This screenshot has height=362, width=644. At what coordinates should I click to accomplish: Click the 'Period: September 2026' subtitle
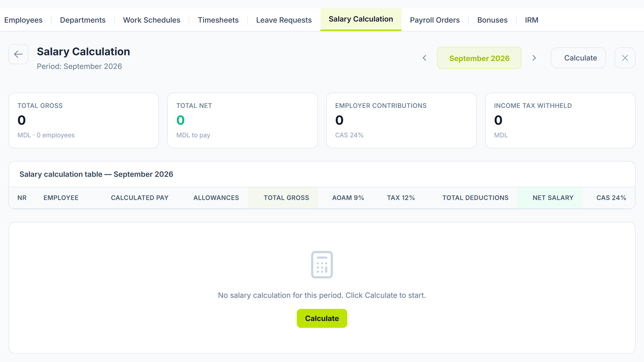[79, 67]
